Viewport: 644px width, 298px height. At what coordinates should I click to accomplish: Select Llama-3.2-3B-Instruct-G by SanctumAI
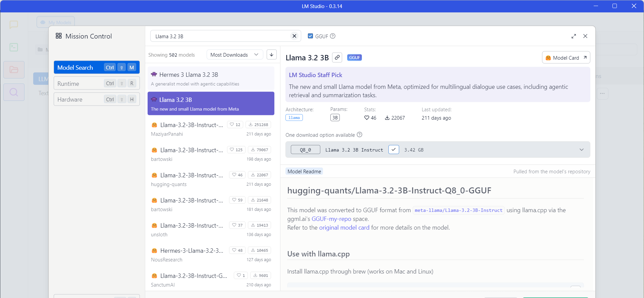coord(211,280)
